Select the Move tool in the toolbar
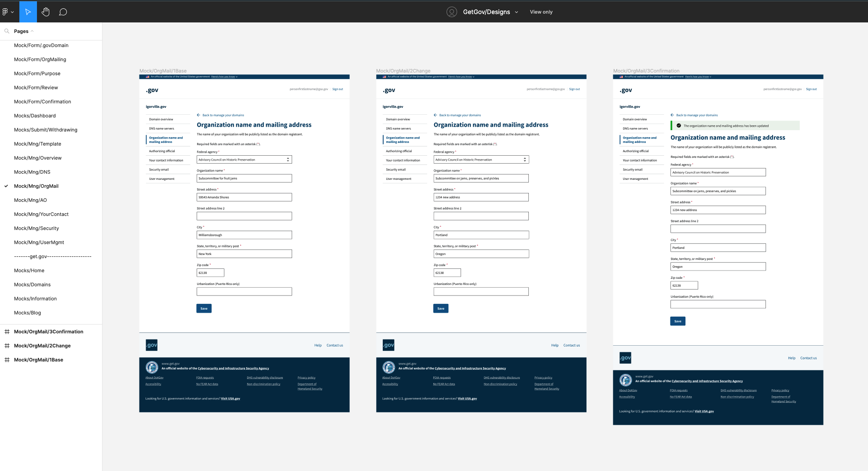Viewport: 868px width, 471px height. click(x=28, y=11)
